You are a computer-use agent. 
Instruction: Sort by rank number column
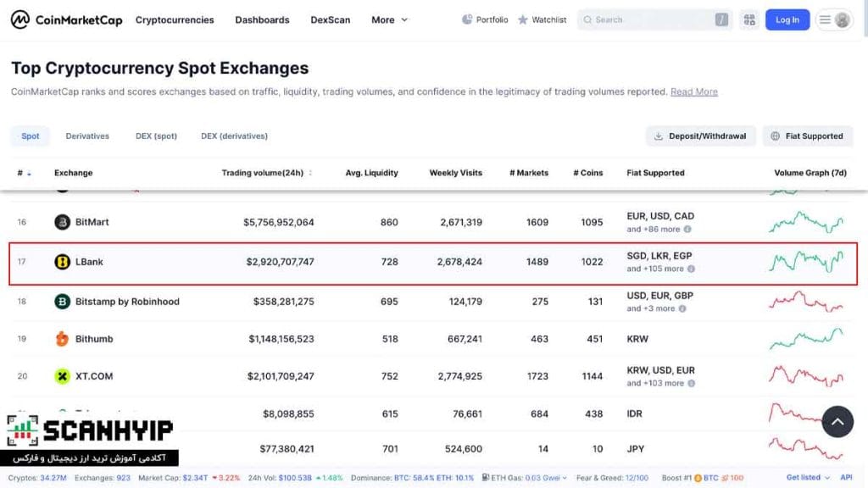click(24, 173)
